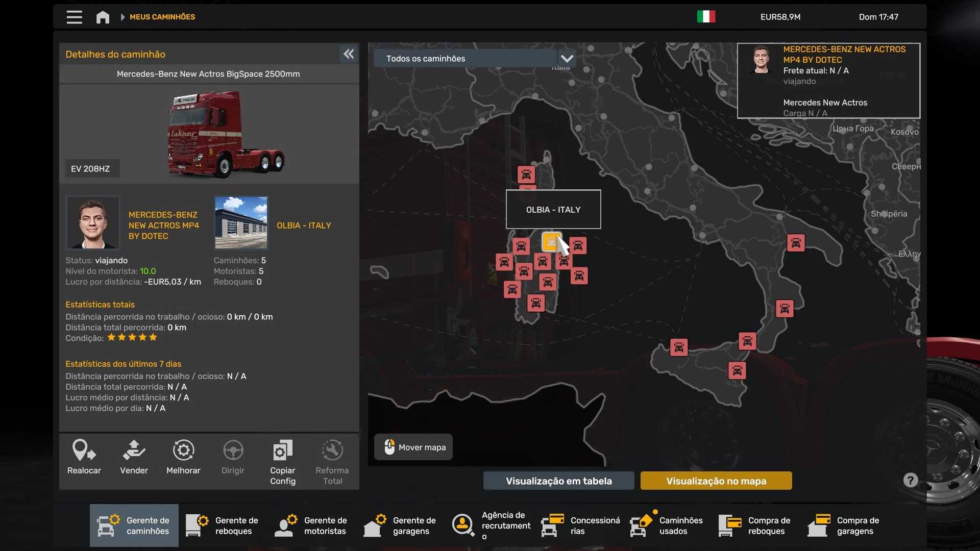This screenshot has width=980, height=551.
Task: Open the hamburger main menu
Action: 75,17
